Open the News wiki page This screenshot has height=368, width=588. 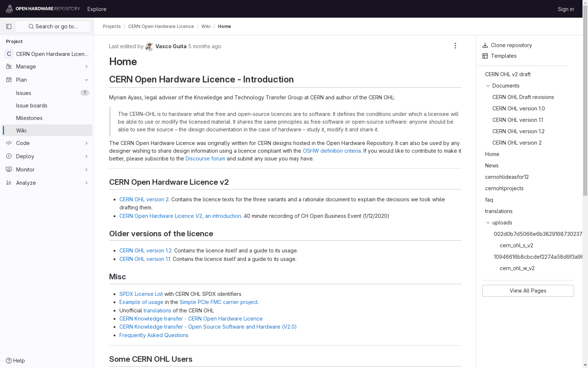(x=492, y=166)
